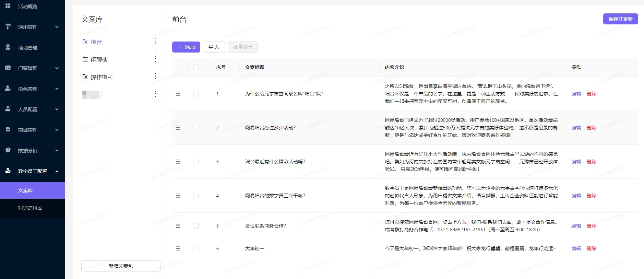Image resolution: width=644 pixels, height=279 pixels.
Task: Open more options for the blurred package
Action: pyautogui.click(x=155, y=94)
